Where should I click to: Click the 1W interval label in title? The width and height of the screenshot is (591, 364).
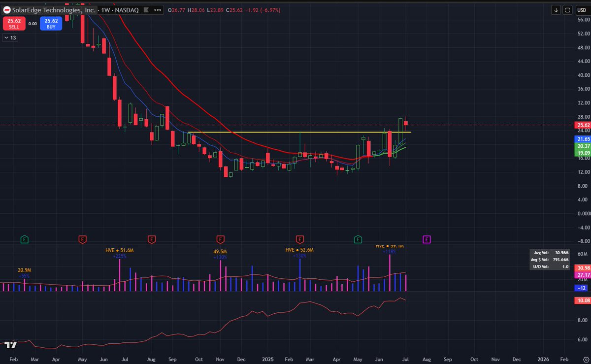pyautogui.click(x=106, y=10)
